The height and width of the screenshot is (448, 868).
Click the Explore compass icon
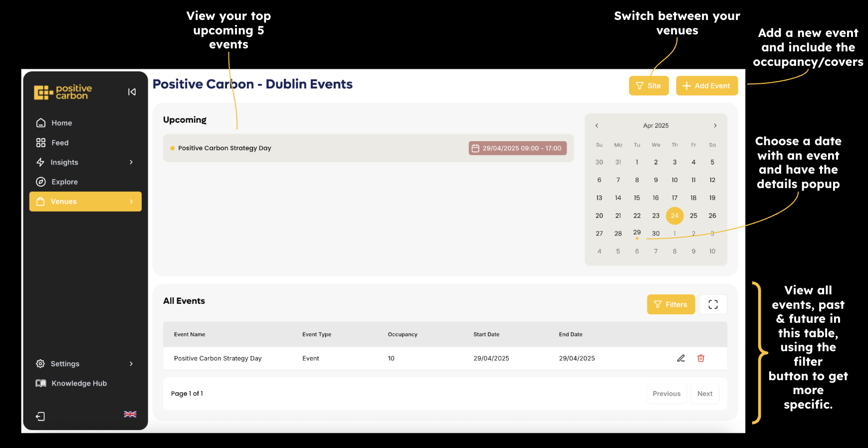point(41,182)
